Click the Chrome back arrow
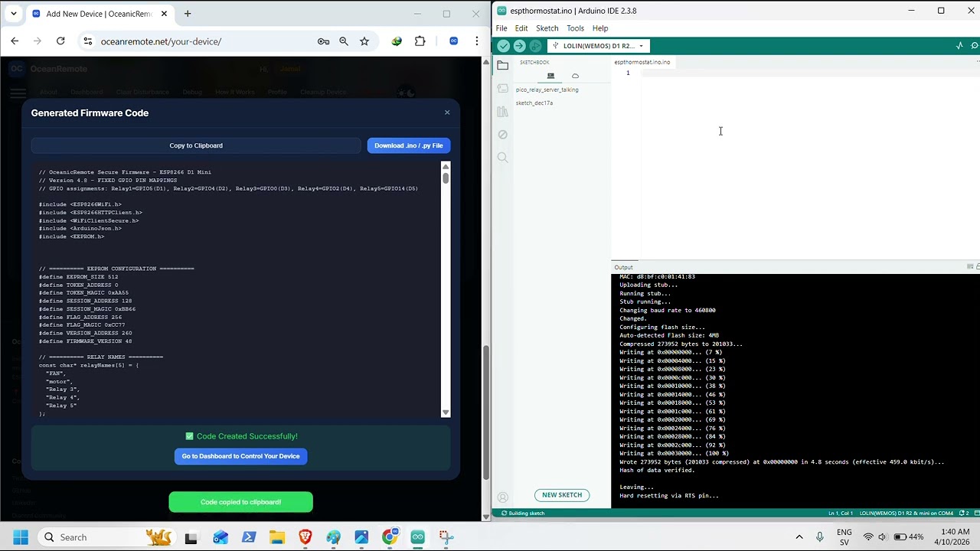The height and width of the screenshot is (551, 980). click(15, 41)
